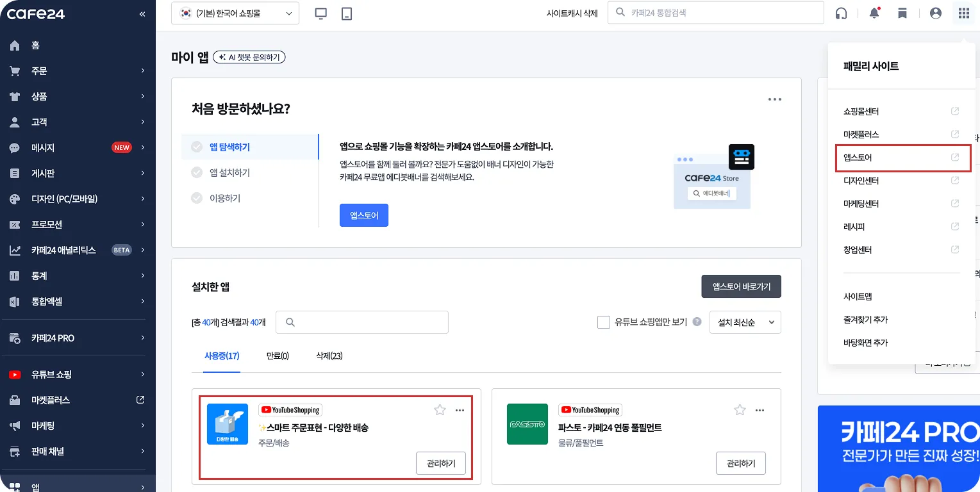Viewport: 980px width, 492px height.
Task: Click the Excel icon for 통합엑셀
Action: (15, 302)
